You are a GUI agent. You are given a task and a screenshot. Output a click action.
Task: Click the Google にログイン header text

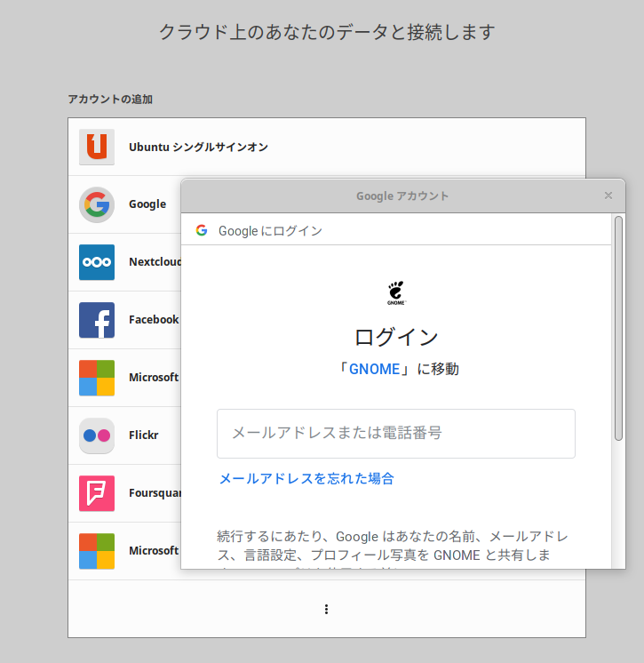pos(270,231)
